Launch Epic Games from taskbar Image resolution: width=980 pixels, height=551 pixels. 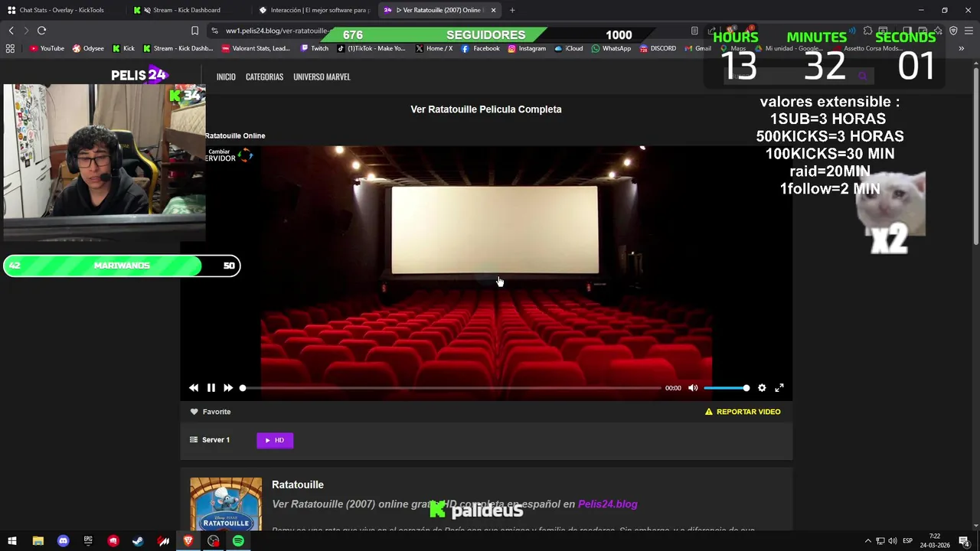click(x=88, y=541)
